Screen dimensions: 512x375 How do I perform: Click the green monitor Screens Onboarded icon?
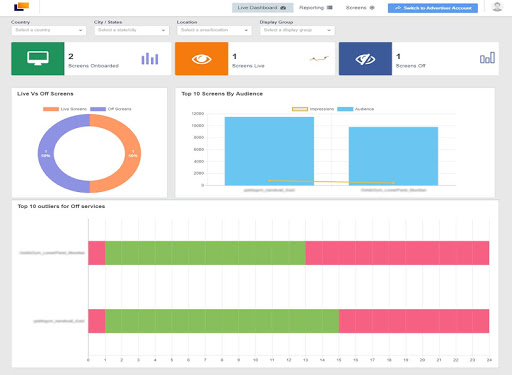point(38,59)
